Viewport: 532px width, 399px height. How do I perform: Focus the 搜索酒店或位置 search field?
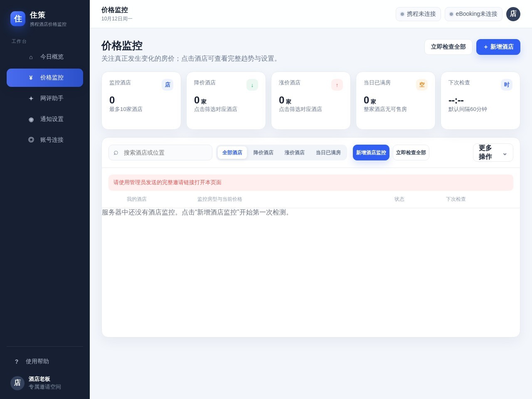160,153
